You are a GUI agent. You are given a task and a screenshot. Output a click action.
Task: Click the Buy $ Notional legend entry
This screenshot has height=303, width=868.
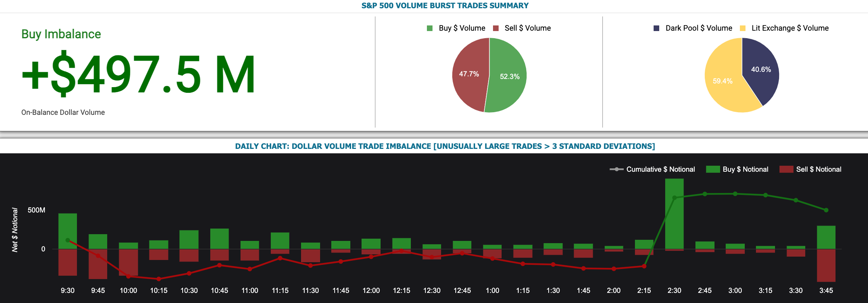[737, 169]
